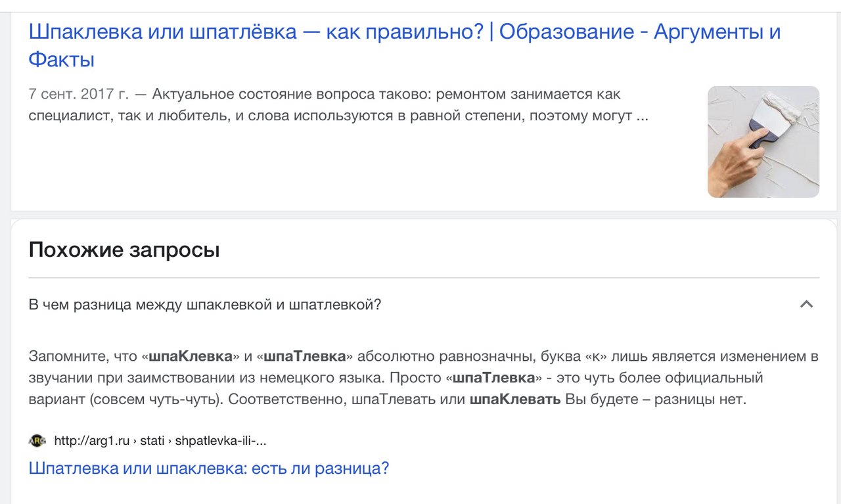Click the bold word «шпаКлевка» in the answer
This screenshot has width=841, height=504.
pos(191,357)
